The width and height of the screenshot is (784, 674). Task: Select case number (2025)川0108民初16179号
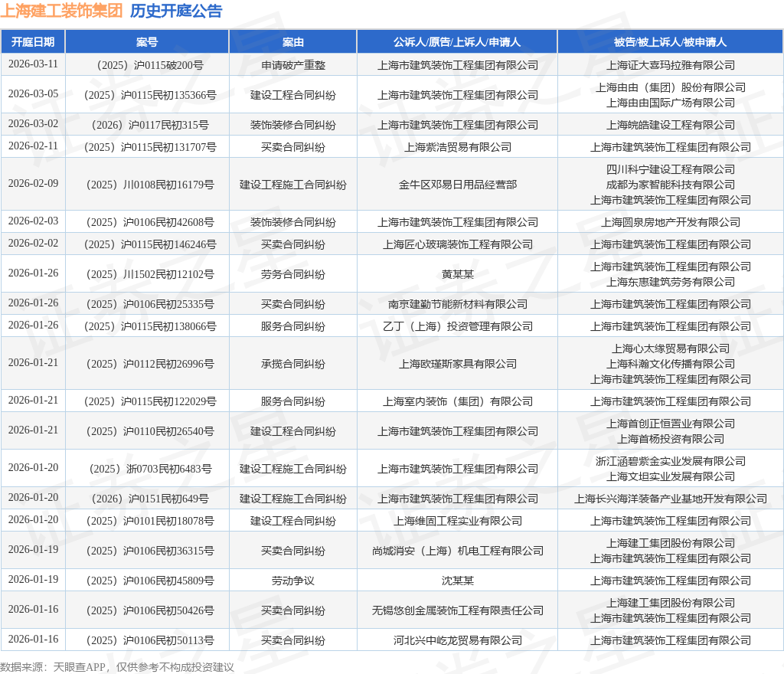pyautogui.click(x=150, y=185)
